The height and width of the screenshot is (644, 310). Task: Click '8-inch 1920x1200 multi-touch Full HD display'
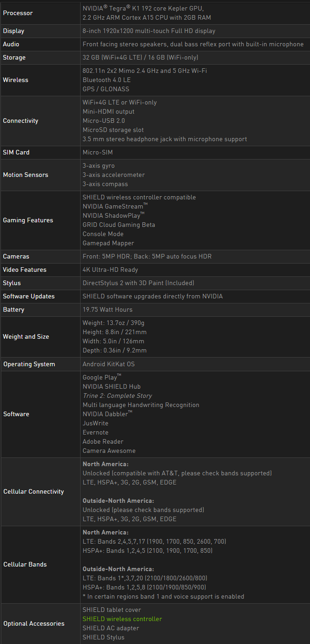pos(149,31)
